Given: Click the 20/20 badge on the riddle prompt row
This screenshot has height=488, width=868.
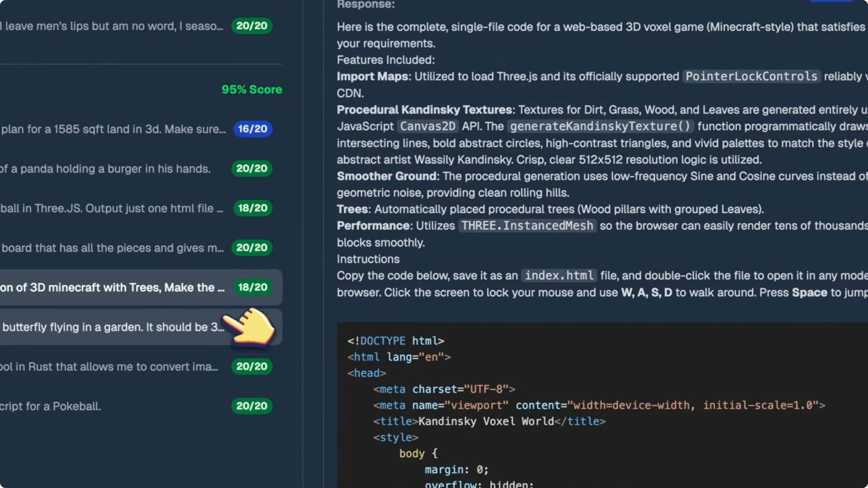Looking at the screenshot, I should [251, 26].
